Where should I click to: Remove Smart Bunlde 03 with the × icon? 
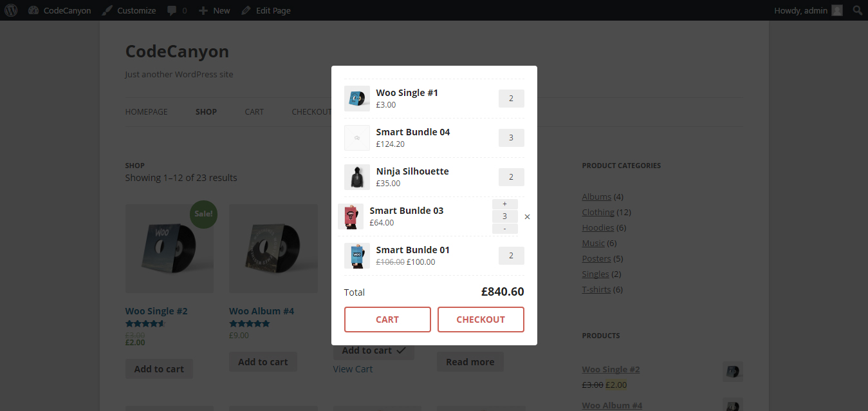[528, 217]
